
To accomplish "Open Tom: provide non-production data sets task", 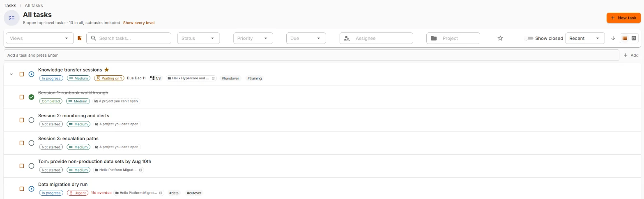I will (94, 162).
